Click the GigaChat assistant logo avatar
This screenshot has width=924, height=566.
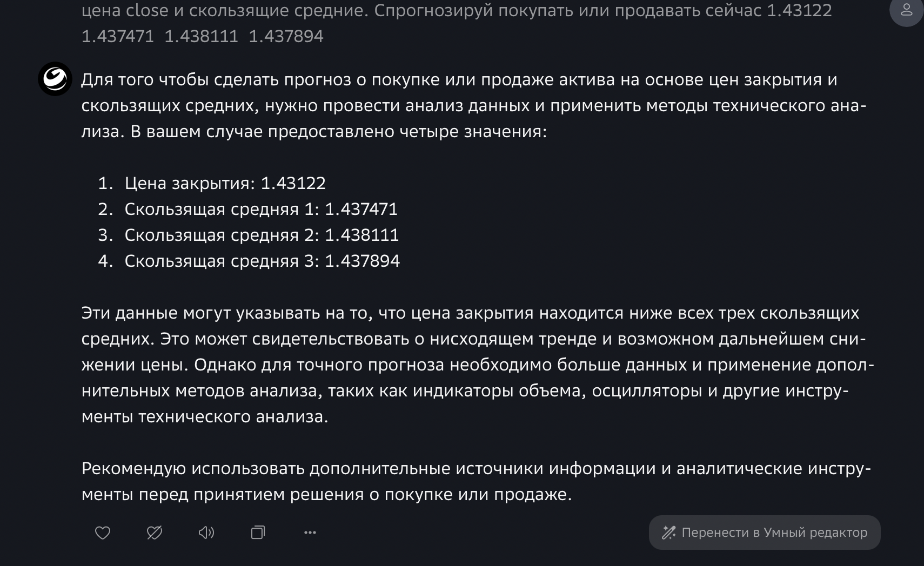[55, 79]
